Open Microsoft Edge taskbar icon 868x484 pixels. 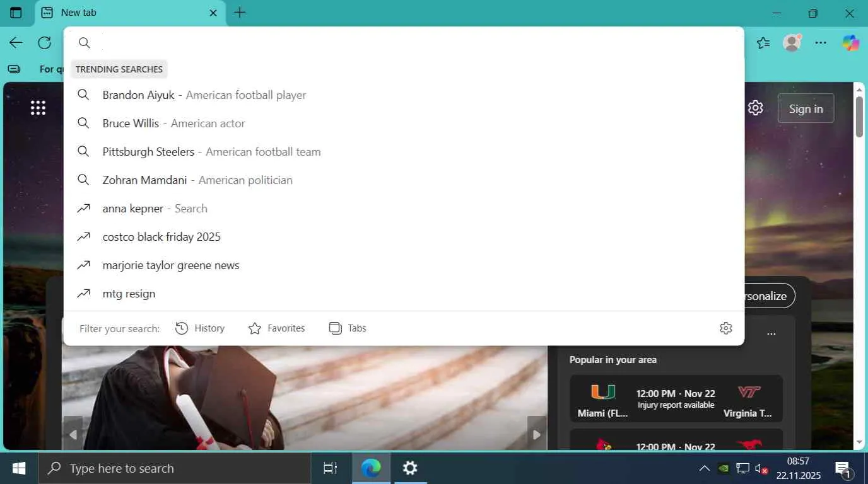point(371,468)
